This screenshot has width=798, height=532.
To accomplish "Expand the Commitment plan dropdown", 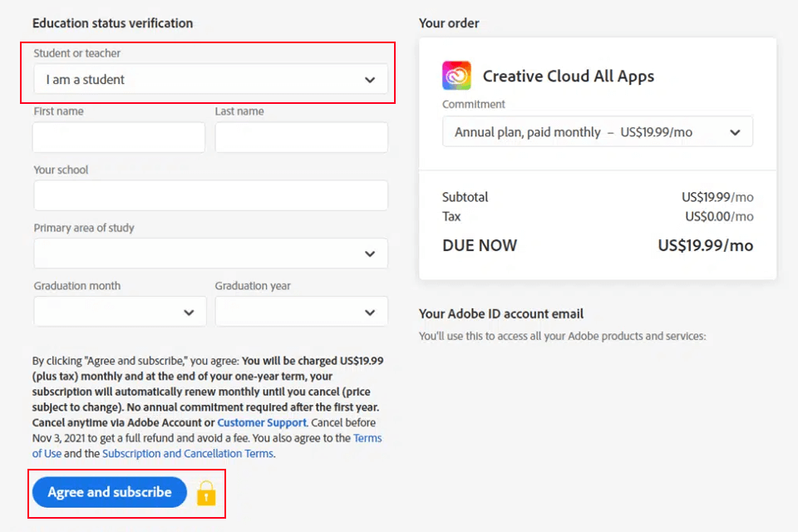I will click(597, 132).
